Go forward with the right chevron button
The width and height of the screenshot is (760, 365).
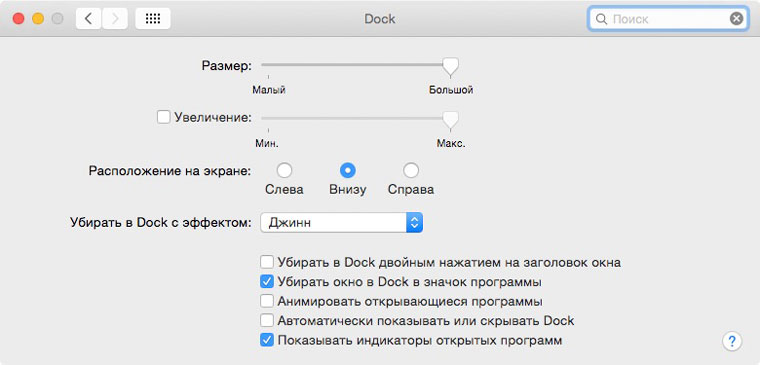[x=115, y=19]
